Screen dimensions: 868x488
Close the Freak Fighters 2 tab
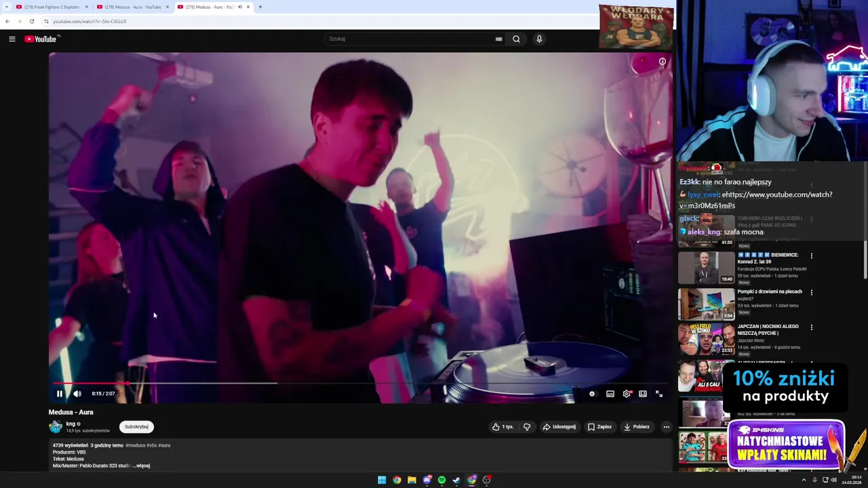tap(87, 7)
